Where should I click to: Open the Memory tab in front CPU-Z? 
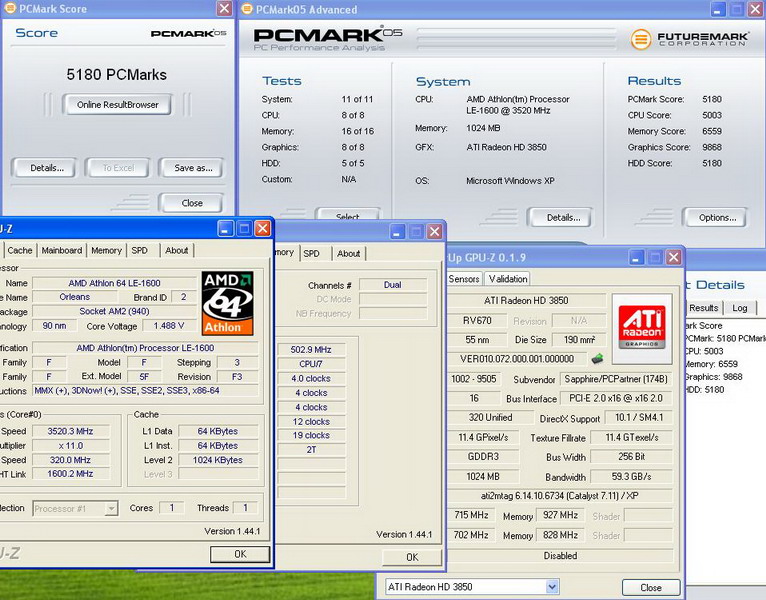[x=106, y=250]
